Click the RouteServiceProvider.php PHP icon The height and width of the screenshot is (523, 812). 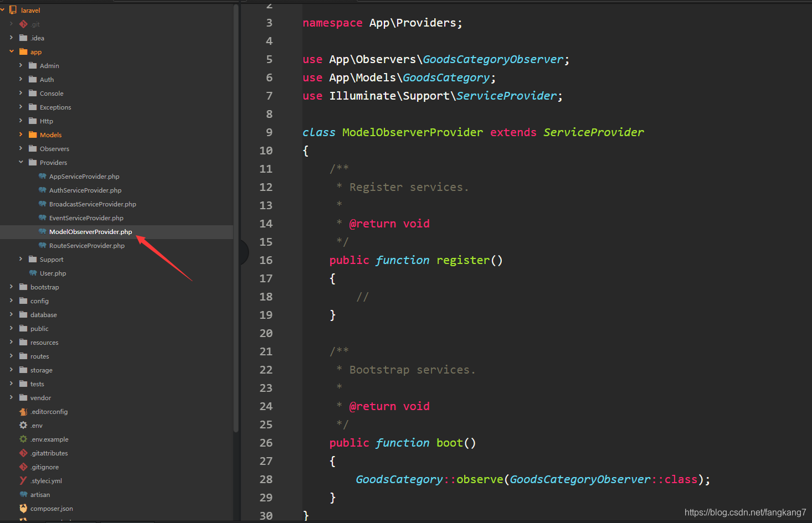42,245
